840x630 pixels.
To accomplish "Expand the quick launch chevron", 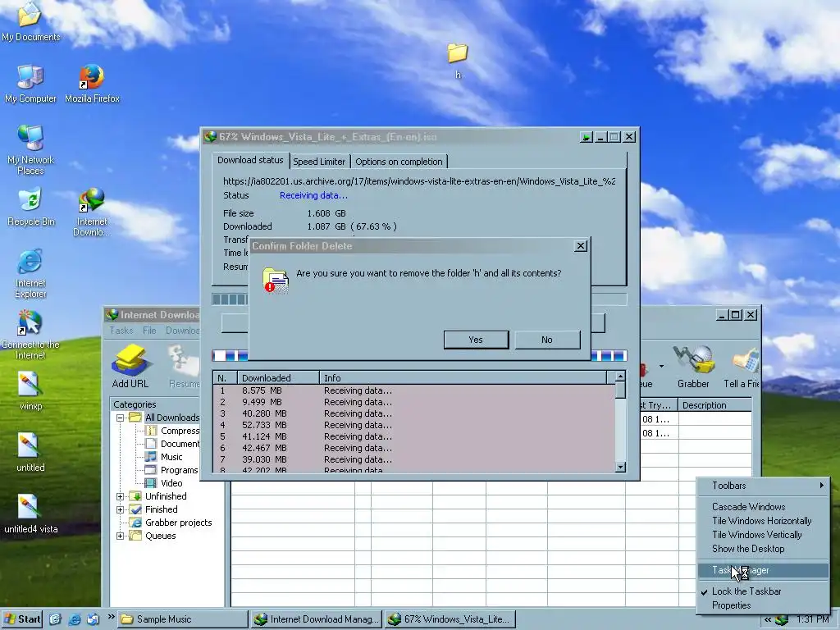I will pyautogui.click(x=111, y=617).
